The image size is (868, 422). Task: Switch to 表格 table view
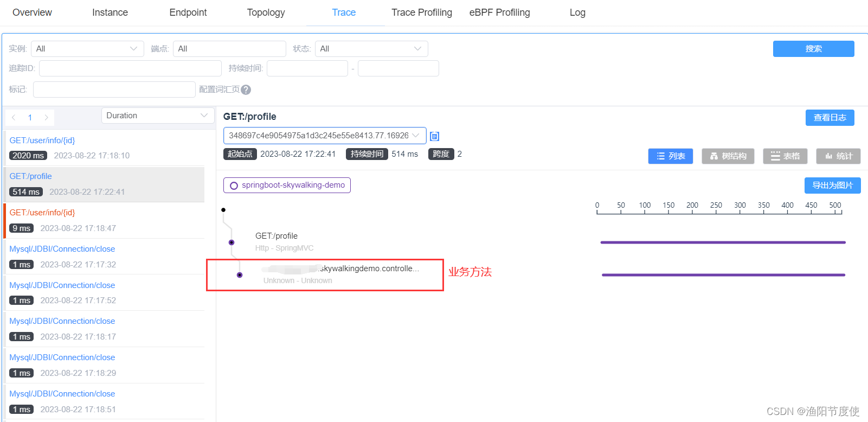coord(785,156)
